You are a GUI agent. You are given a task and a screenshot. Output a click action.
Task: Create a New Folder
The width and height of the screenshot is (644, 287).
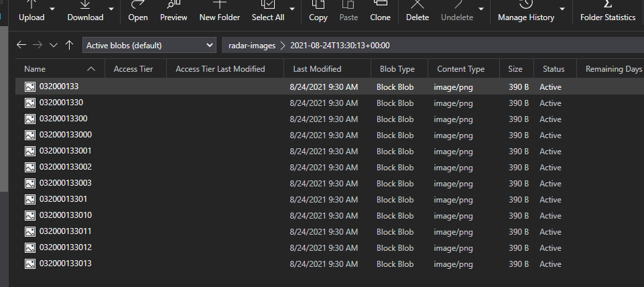coord(220,11)
